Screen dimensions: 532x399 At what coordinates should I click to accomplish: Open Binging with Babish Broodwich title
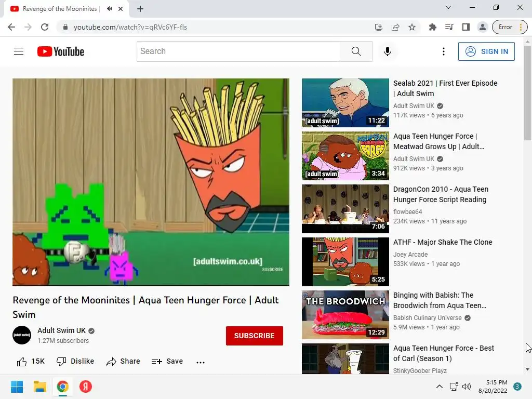pyautogui.click(x=440, y=300)
